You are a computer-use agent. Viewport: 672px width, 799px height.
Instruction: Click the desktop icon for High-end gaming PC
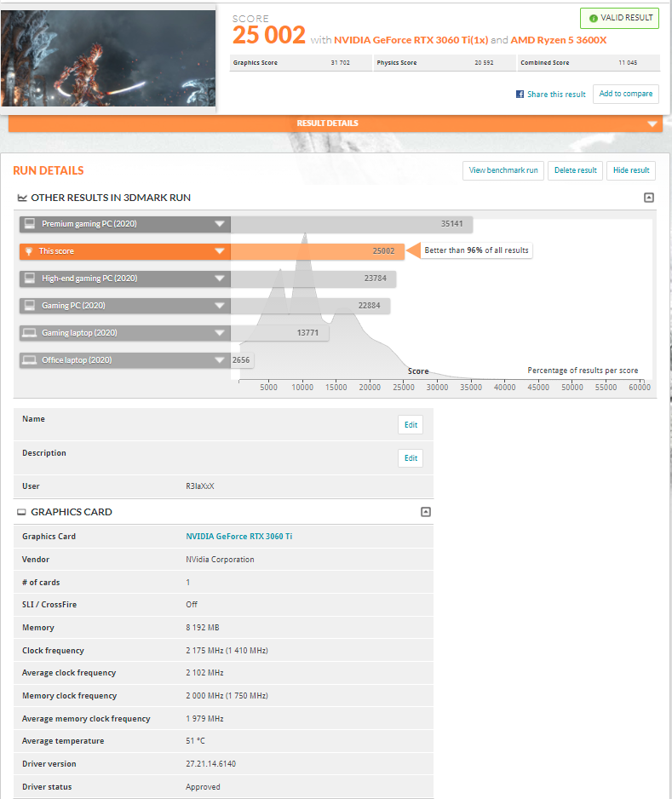tap(30, 279)
